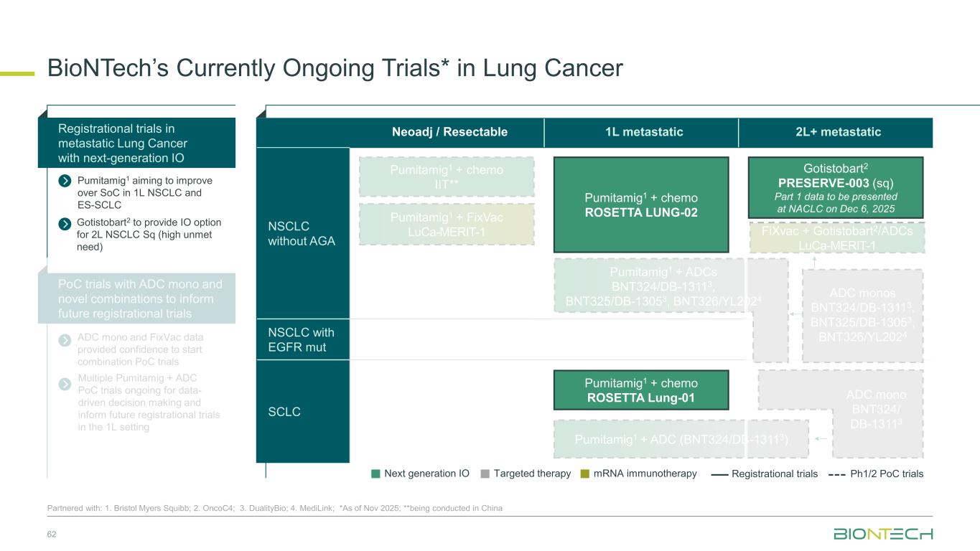Open the ROSETTA LUNG-02 trial box
980x551 pixels.
[x=641, y=204]
